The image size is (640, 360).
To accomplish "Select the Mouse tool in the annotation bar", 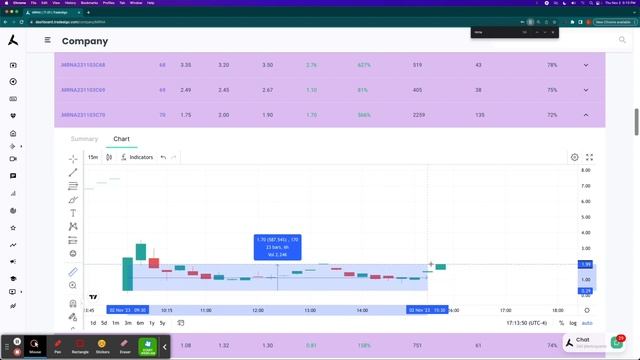I will coord(35,347).
